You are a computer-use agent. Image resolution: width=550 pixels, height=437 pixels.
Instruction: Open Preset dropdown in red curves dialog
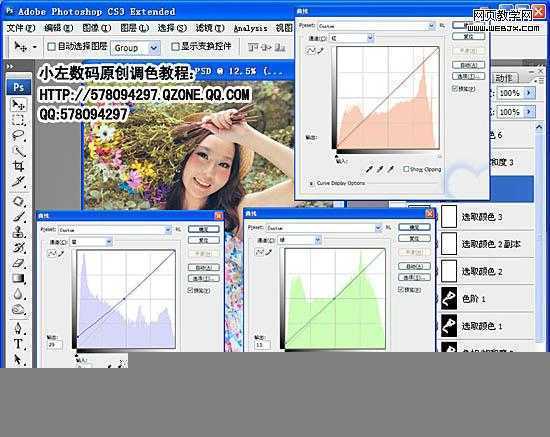[x=431, y=26]
